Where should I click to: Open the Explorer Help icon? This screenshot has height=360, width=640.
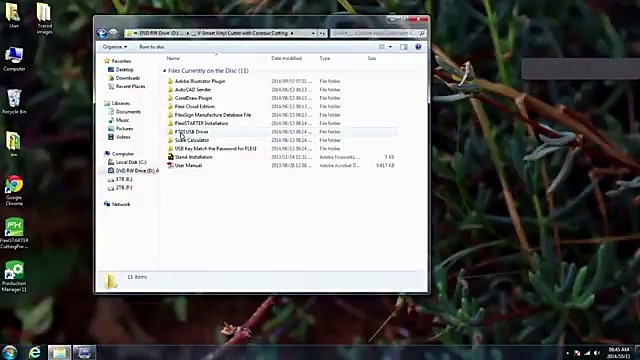(418, 47)
